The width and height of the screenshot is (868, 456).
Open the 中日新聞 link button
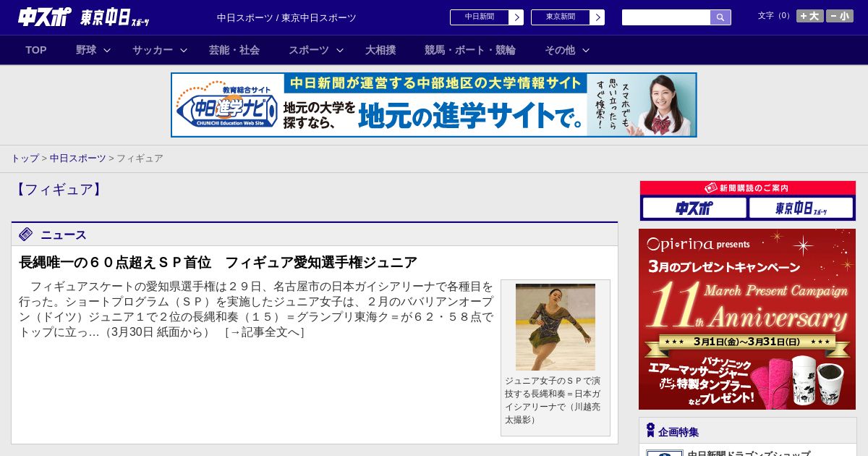(480, 17)
